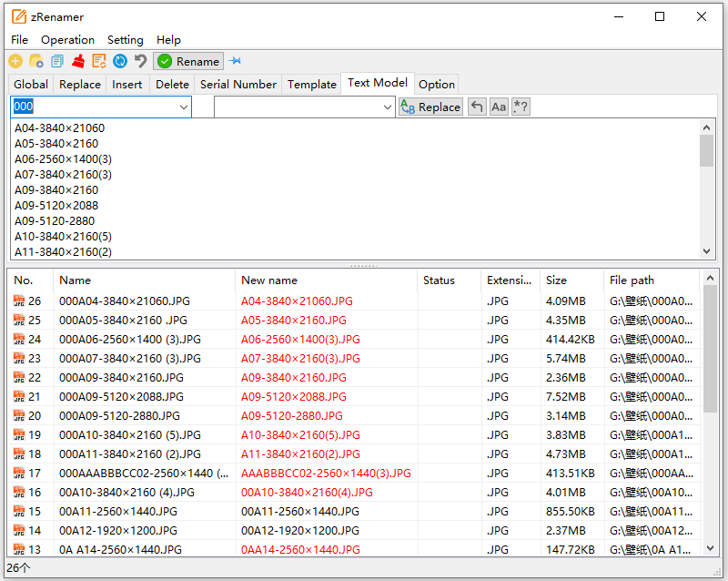This screenshot has width=728, height=581.
Task: Click the yellow add files icon
Action: point(15,61)
